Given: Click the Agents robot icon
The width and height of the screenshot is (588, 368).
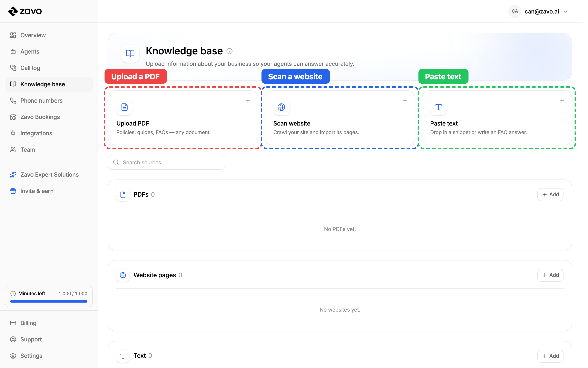Looking at the screenshot, I should click(x=13, y=51).
